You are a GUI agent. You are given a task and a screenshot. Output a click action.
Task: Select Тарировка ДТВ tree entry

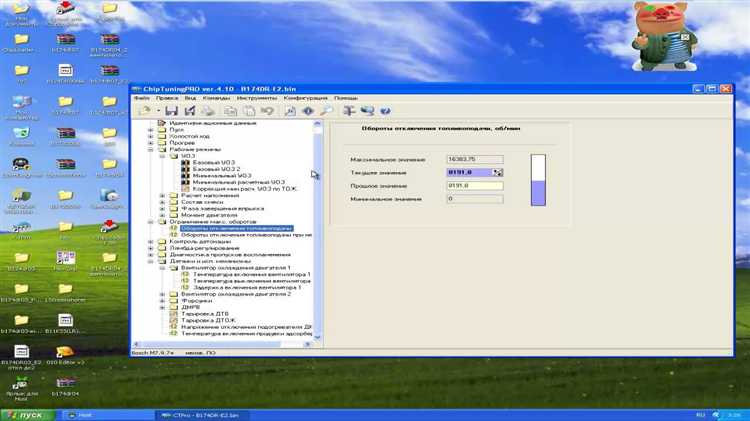click(x=205, y=314)
